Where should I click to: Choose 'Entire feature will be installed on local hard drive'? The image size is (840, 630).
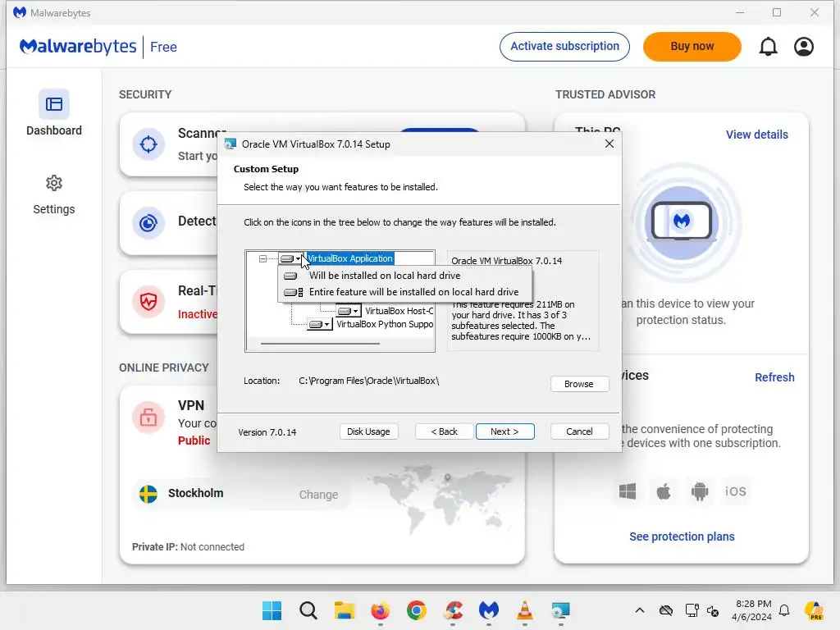click(x=405, y=292)
